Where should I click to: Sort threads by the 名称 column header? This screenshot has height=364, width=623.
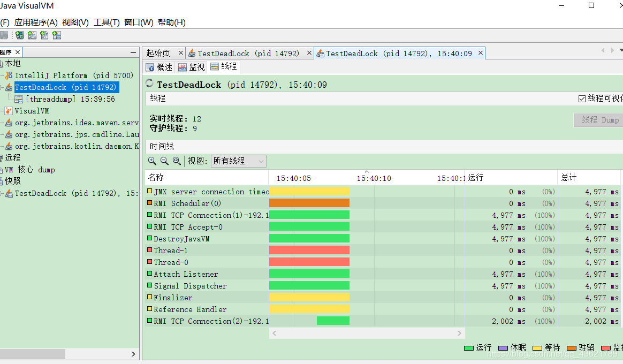point(207,177)
